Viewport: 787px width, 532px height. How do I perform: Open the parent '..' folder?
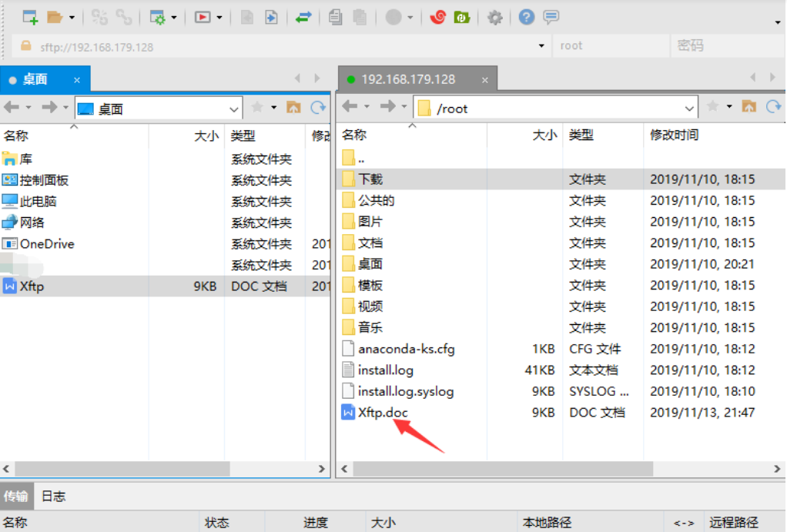(361, 159)
